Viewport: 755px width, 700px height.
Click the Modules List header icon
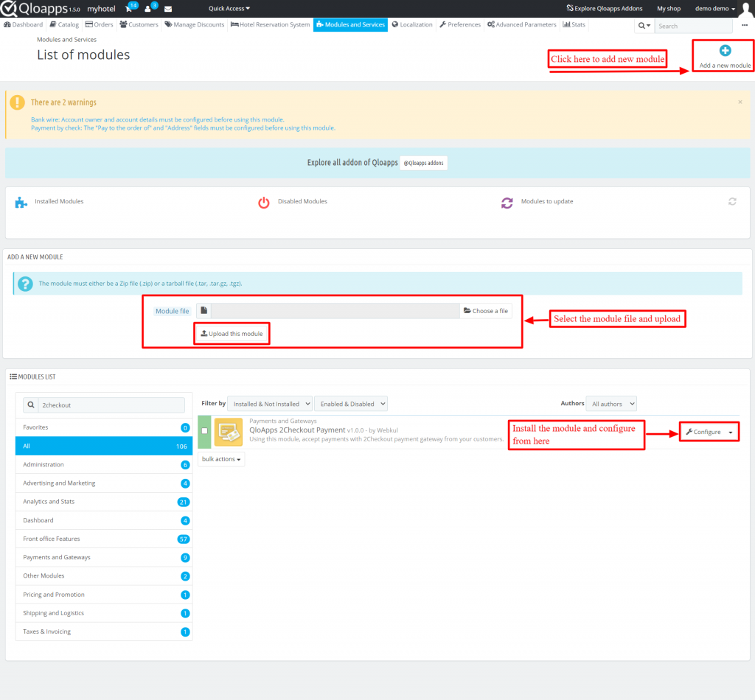(13, 377)
